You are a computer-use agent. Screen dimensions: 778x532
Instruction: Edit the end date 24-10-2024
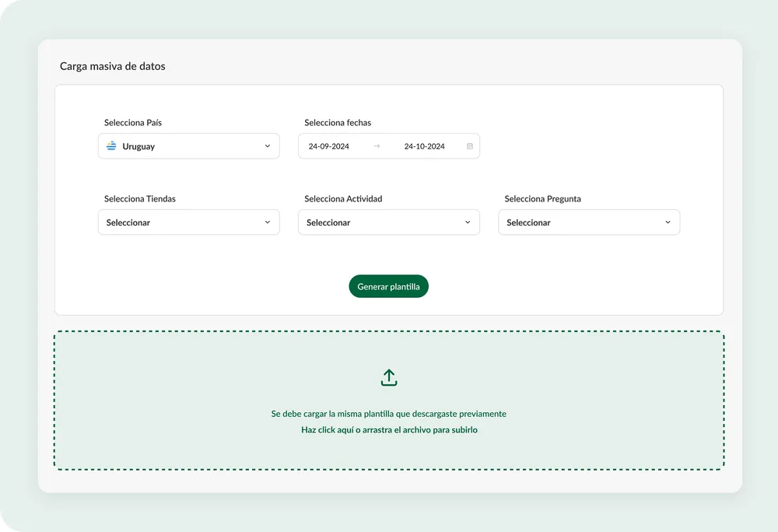coord(424,146)
